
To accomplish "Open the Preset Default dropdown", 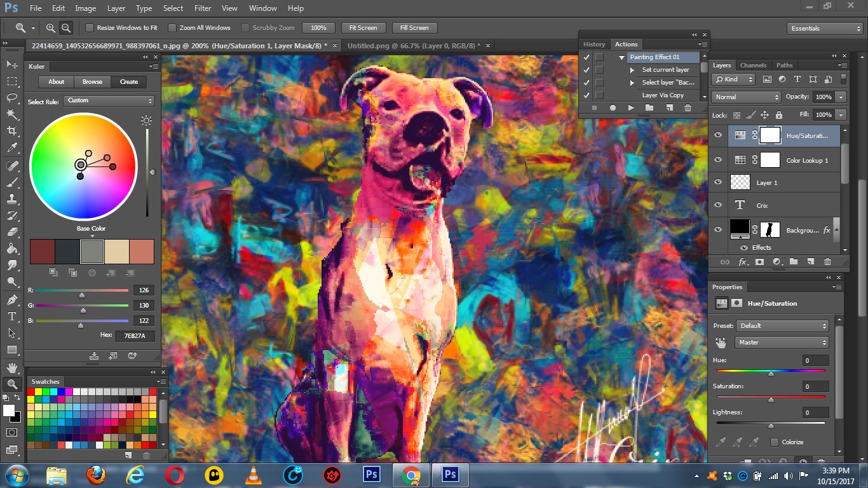I will (783, 325).
